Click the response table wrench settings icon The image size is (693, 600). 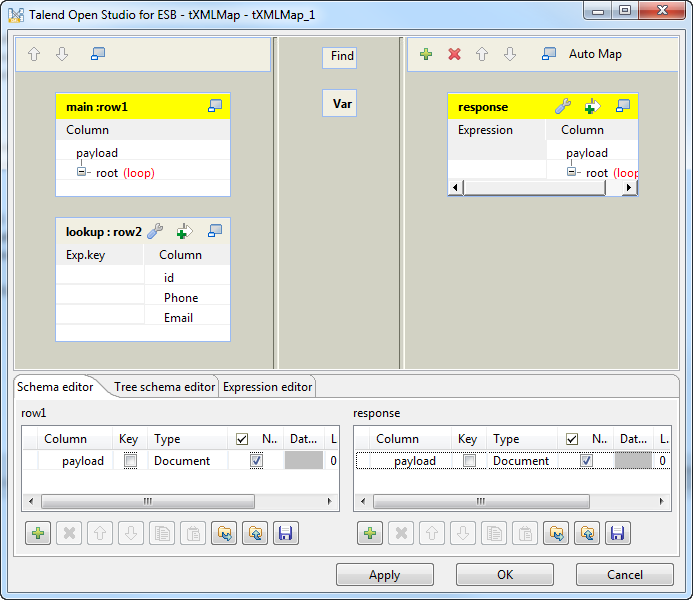[x=562, y=107]
